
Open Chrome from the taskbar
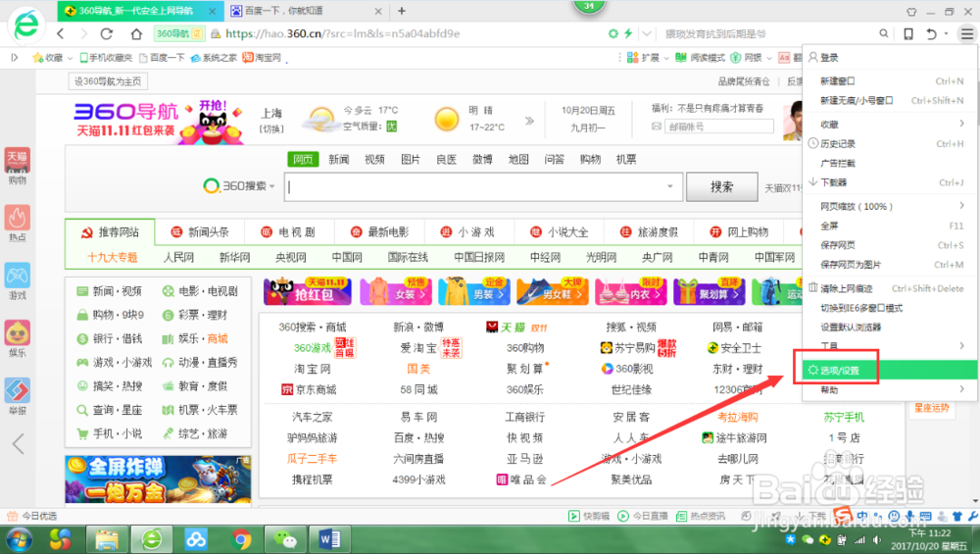[241, 539]
